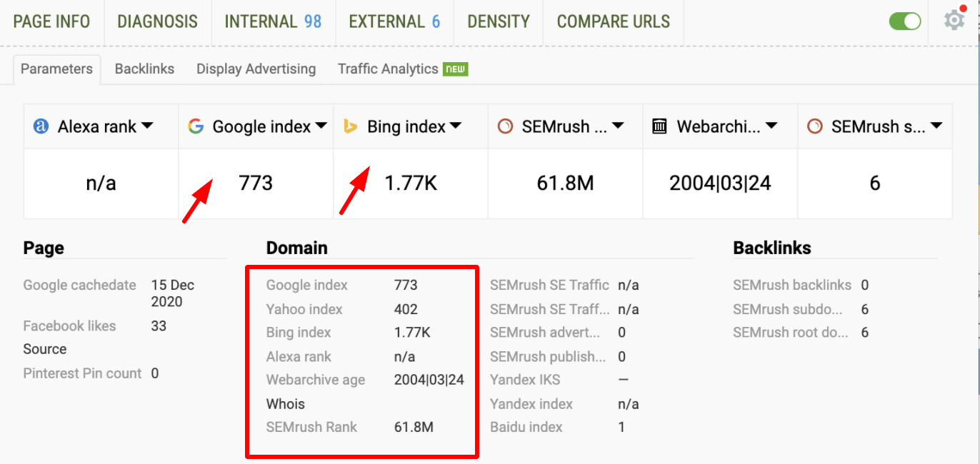Open the DENSITY tab
This screenshot has width=980, height=464.
point(499,21)
